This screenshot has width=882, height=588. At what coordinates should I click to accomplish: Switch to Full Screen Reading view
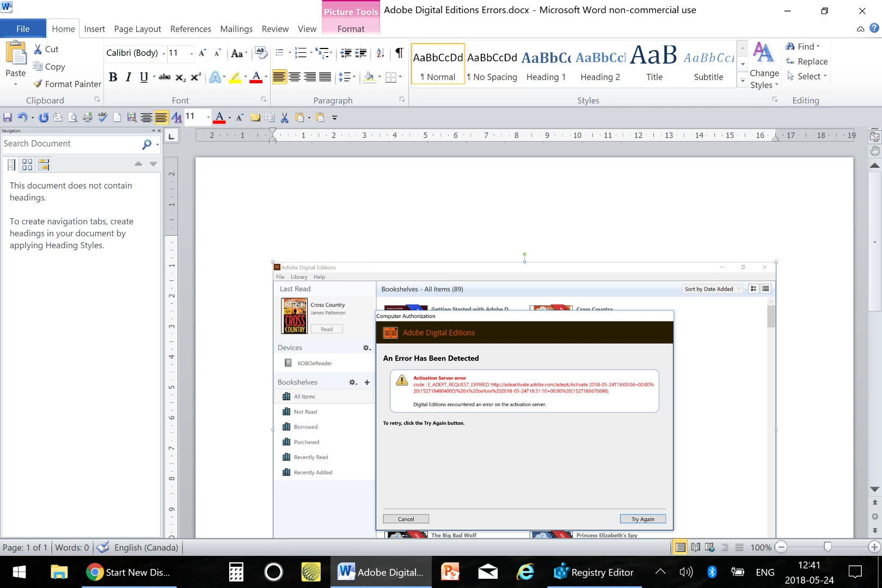695,547
